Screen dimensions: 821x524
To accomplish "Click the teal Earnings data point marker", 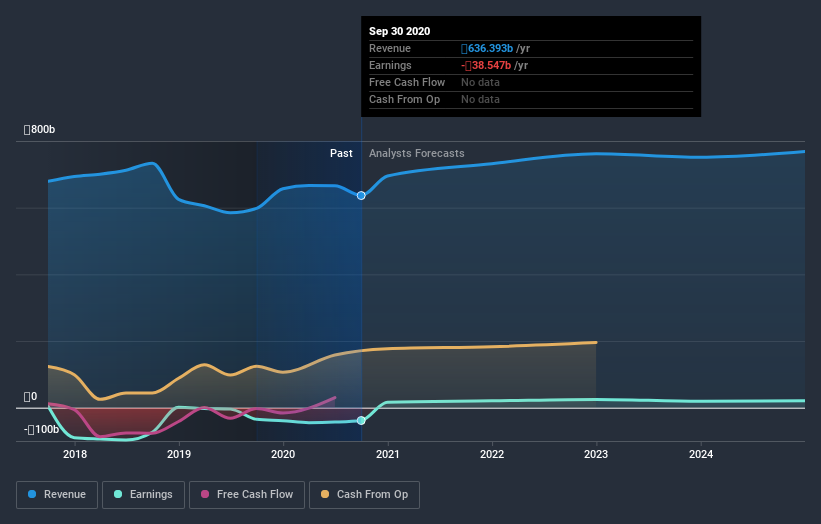I will 361,420.
